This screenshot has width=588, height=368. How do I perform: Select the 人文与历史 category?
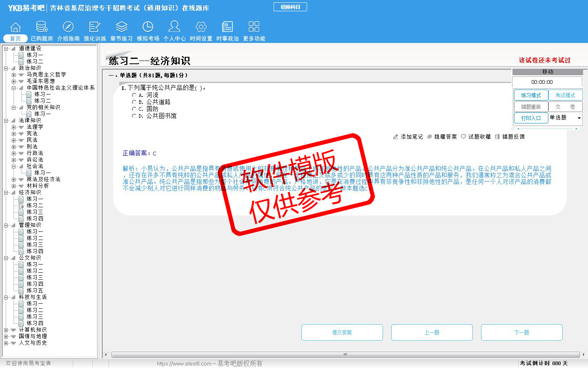33,343
